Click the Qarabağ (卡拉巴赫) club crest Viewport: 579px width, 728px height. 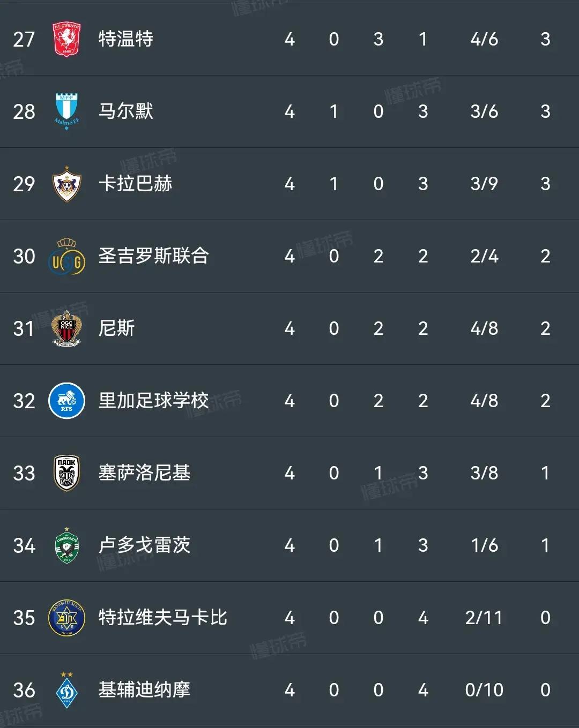click(x=66, y=184)
